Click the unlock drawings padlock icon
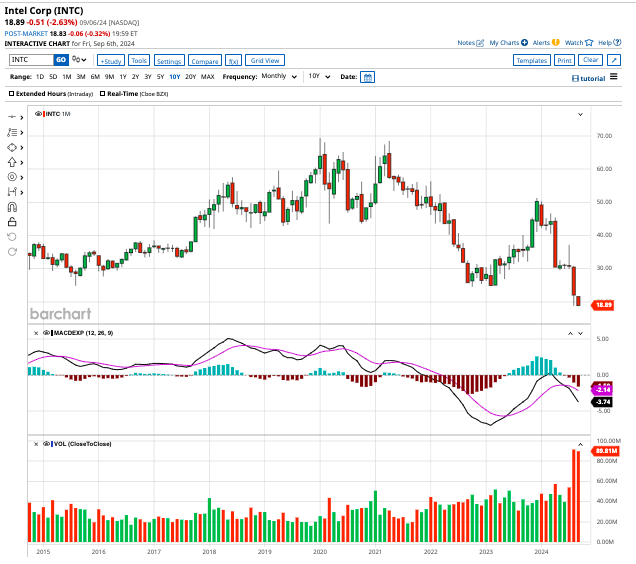This screenshot has width=636, height=564. tap(12, 222)
